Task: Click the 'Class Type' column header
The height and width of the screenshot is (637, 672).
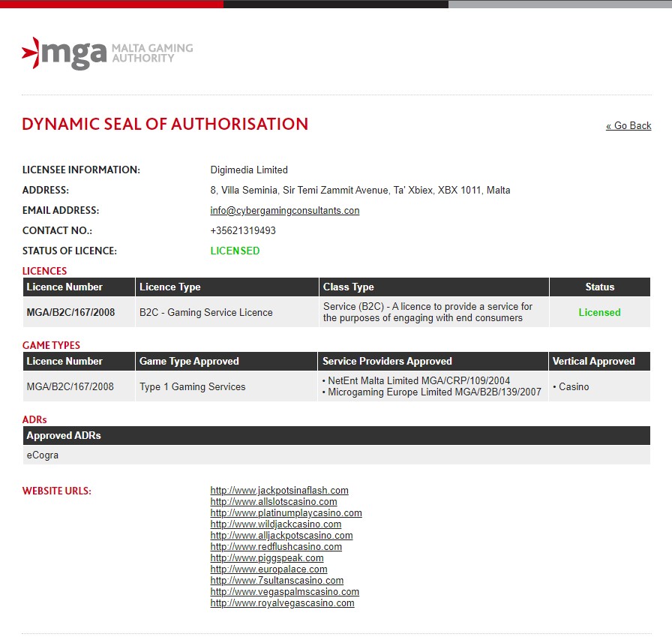Action: 433,287
